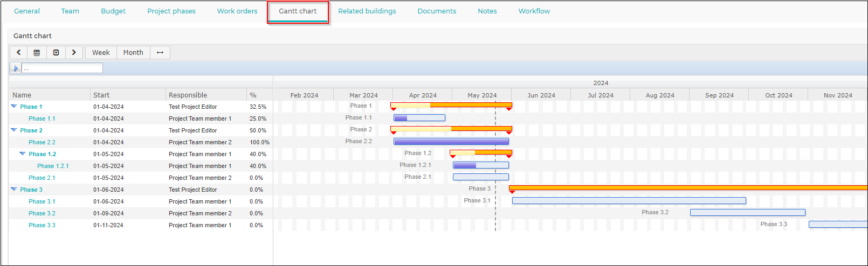The image size is (868, 266).
Task: Click the Phase 3.2 Gantt bar
Action: point(748,213)
